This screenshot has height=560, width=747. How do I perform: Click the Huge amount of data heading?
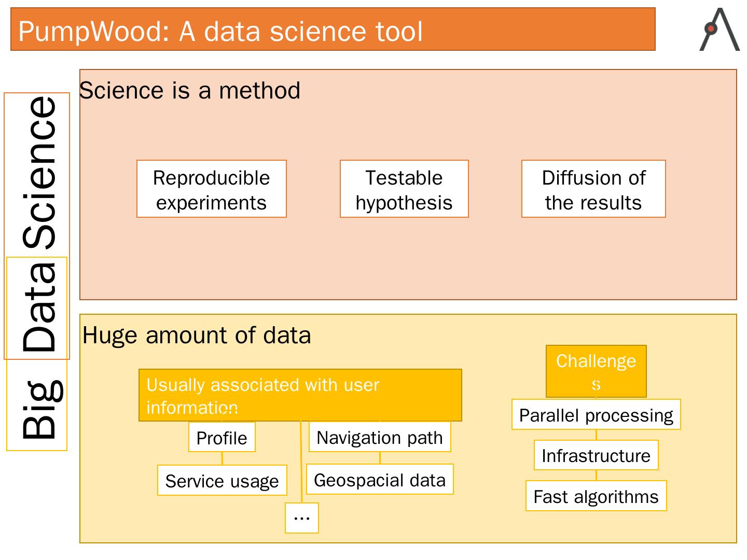(x=197, y=335)
